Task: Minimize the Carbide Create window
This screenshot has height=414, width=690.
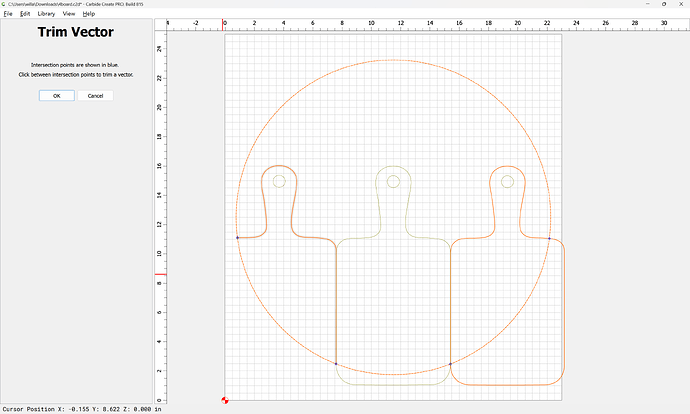Action: click(648, 4)
